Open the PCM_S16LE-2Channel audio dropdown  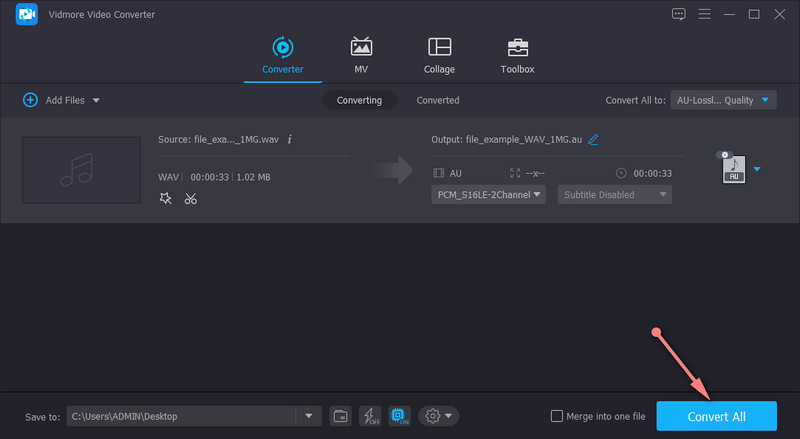pyautogui.click(x=488, y=195)
